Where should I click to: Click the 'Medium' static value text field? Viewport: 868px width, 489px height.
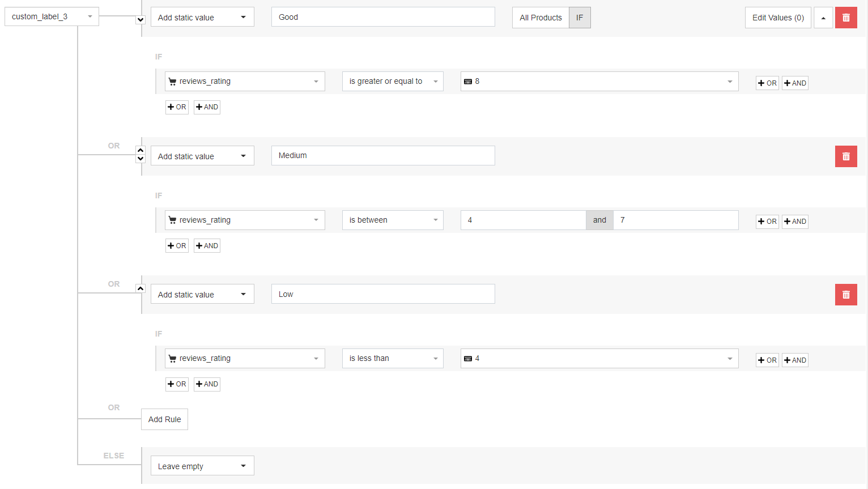[x=383, y=156]
